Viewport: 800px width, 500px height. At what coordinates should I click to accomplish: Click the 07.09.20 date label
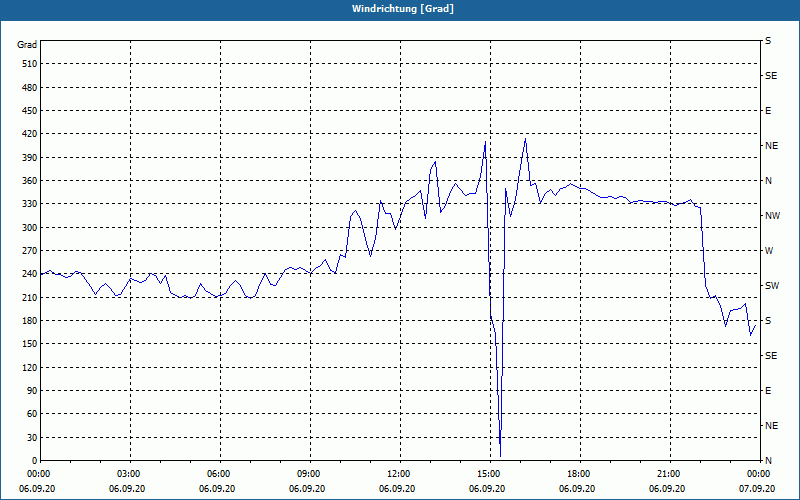(x=757, y=488)
